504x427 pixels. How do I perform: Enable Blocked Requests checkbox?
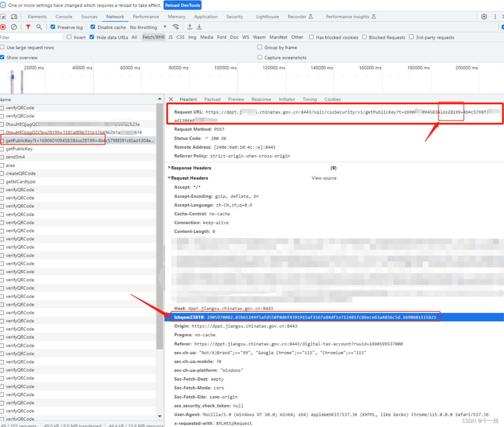(x=364, y=37)
